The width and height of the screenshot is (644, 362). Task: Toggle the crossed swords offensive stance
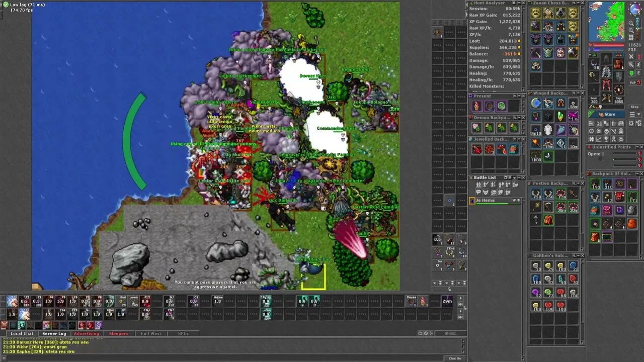pyautogui.click(x=631, y=56)
